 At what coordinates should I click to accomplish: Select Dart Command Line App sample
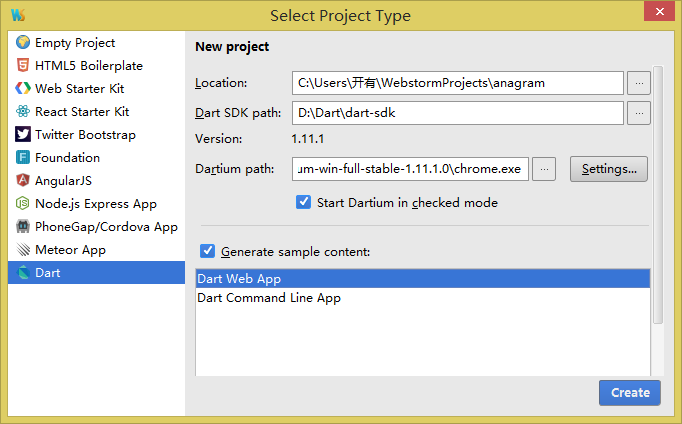point(423,298)
